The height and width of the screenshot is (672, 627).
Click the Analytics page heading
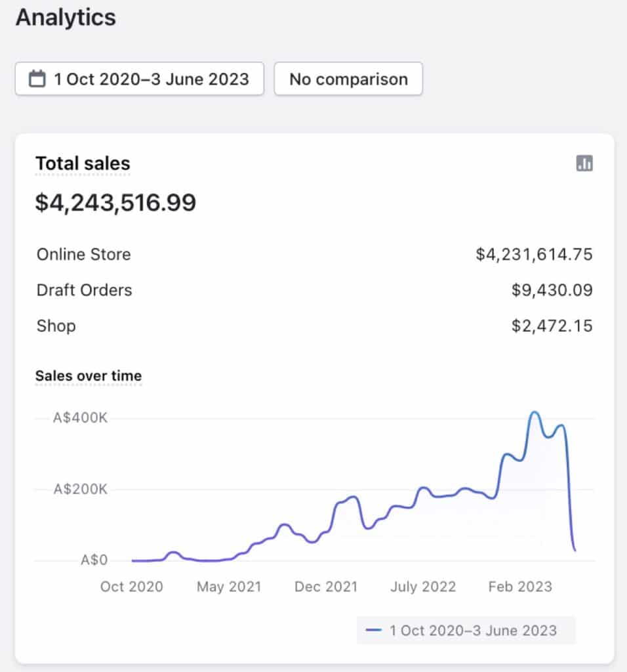coord(66,18)
